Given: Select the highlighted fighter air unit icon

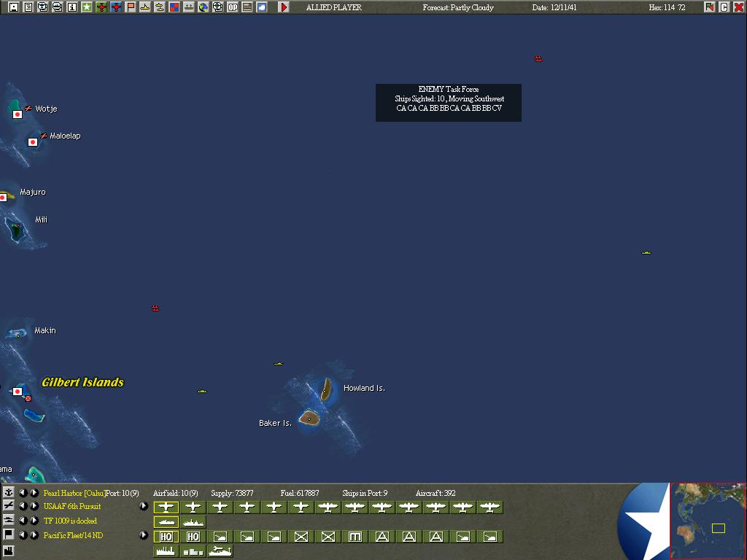Looking at the screenshot, I should coord(166,507).
